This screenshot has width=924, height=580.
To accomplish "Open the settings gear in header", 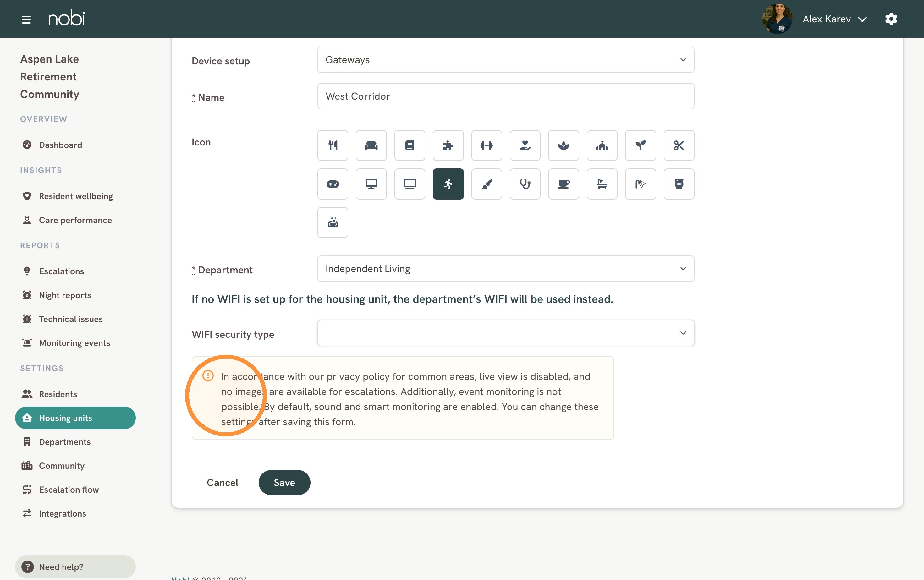I will coord(891,19).
